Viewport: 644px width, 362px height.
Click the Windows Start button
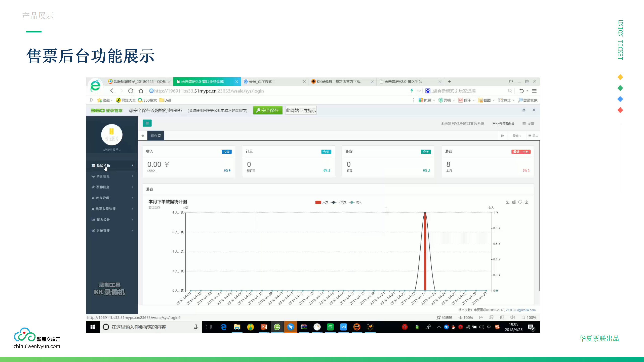pyautogui.click(x=93, y=327)
